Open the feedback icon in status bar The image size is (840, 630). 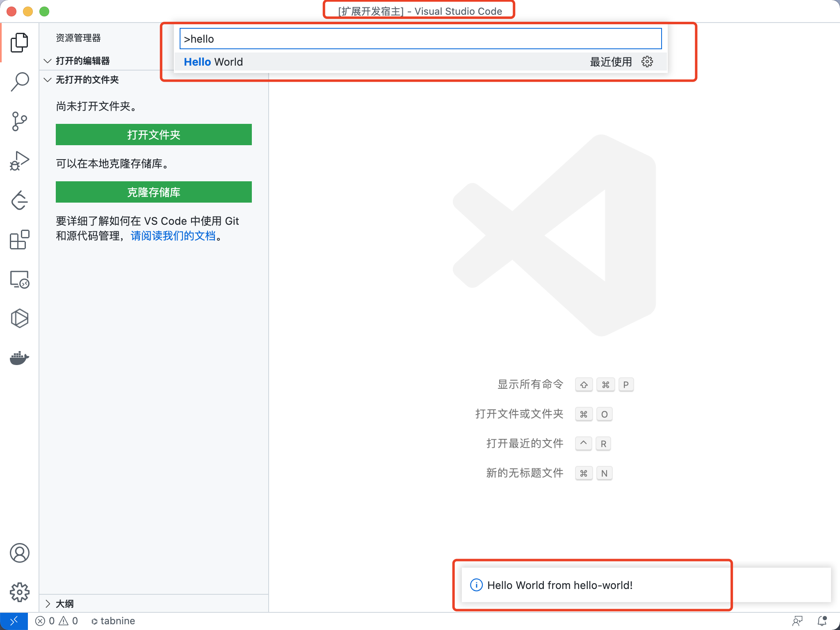coord(797,621)
